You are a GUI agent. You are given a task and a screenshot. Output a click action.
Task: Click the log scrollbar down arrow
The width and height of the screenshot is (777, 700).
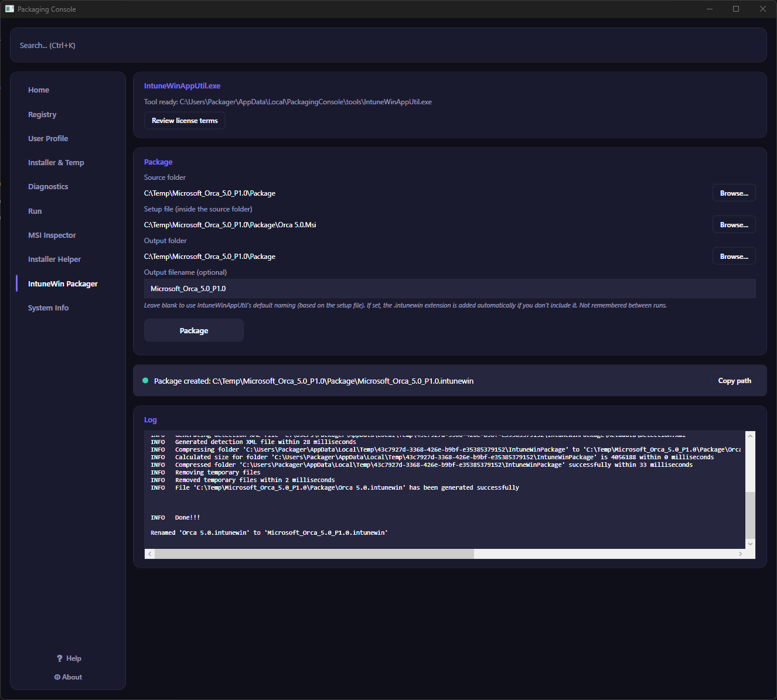pos(750,544)
